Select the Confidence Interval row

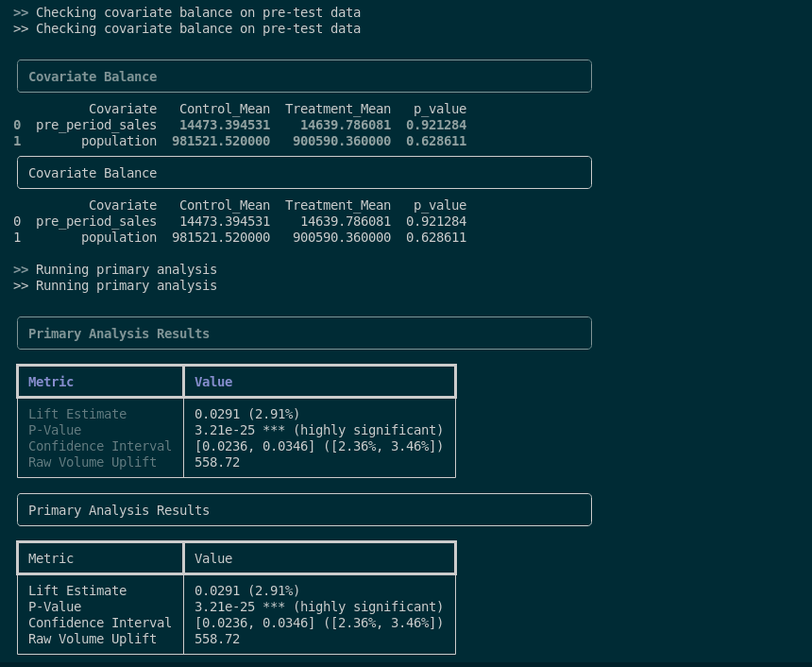(x=99, y=446)
